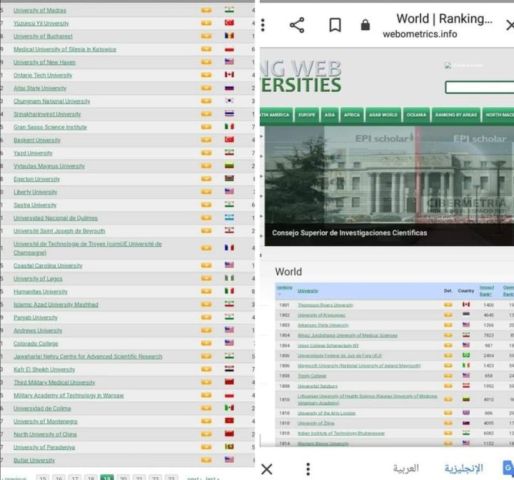Open Jawaharlal Nehru Centre for Advanced Scientific Research link
This screenshot has width=514, height=480.
click(88, 356)
